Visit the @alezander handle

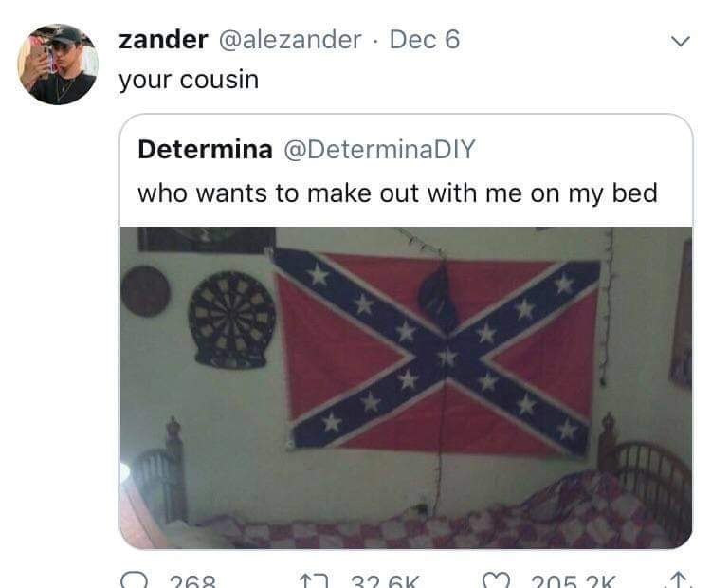click(x=290, y=40)
